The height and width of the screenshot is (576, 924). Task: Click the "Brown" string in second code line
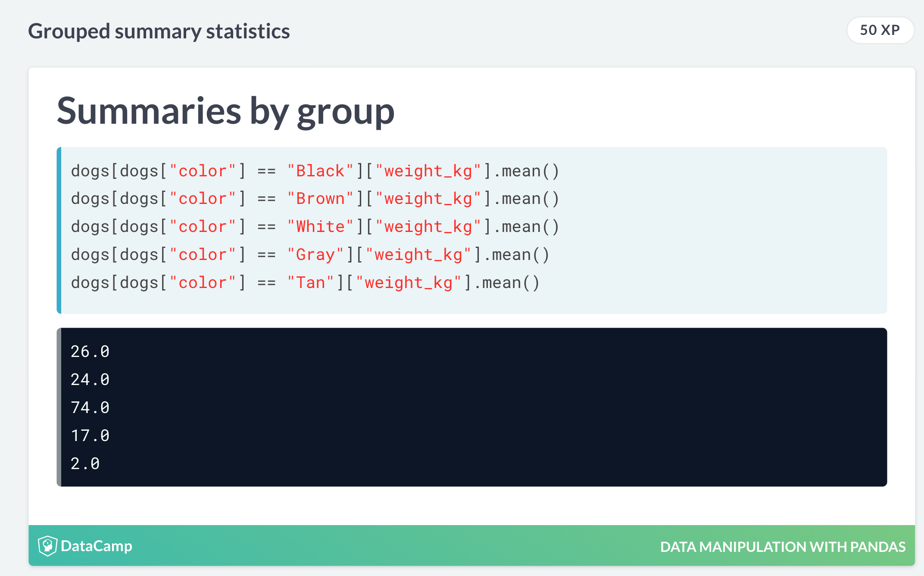click(x=320, y=199)
